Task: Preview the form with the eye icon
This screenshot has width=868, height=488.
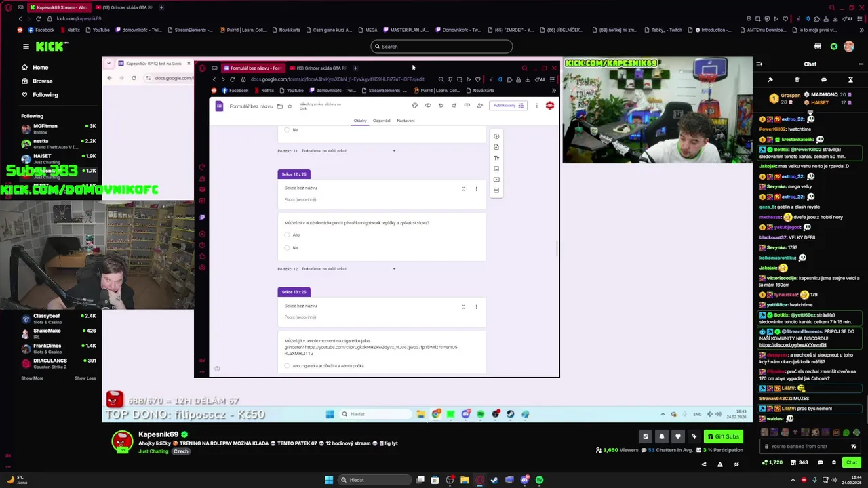Action: tap(428, 106)
